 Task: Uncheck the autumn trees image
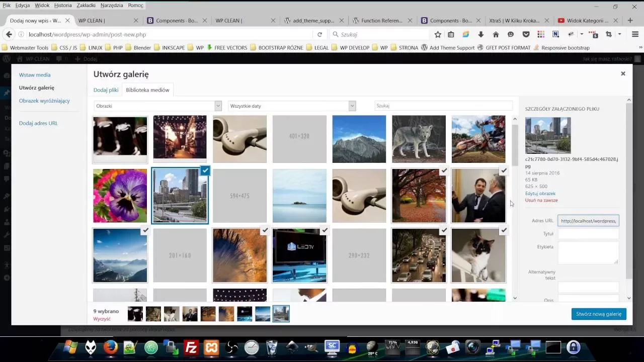click(x=443, y=171)
